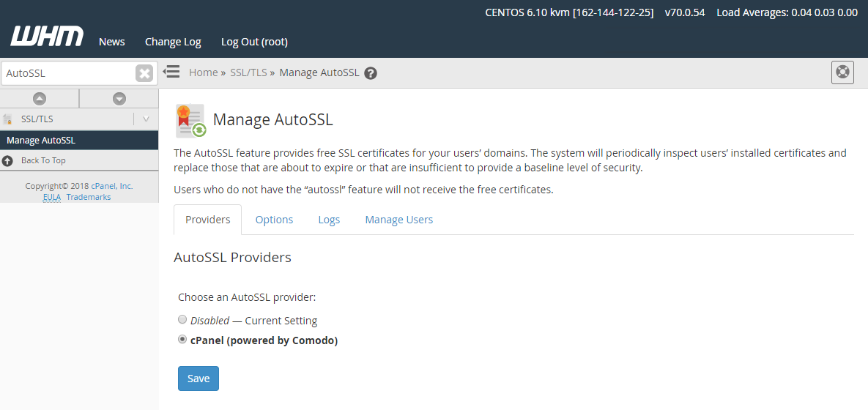Collapse all sidebar categories up arrow
This screenshot has height=410, width=868.
coord(40,99)
